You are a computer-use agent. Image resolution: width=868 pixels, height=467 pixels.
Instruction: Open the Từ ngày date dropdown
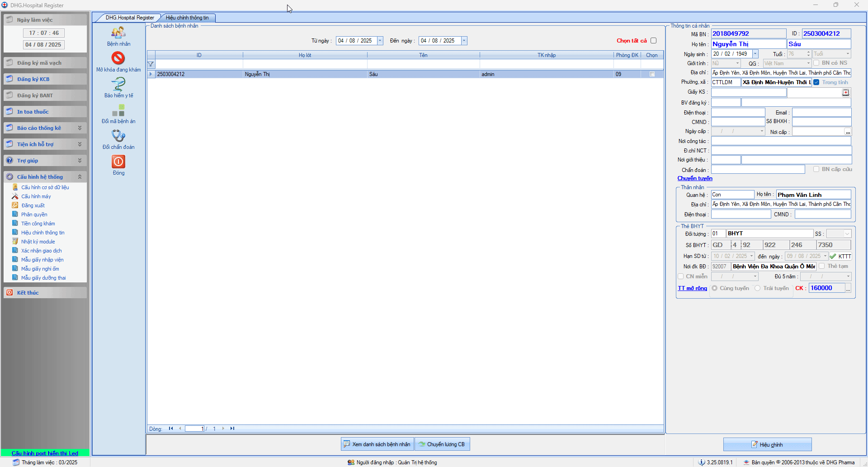[x=380, y=41]
